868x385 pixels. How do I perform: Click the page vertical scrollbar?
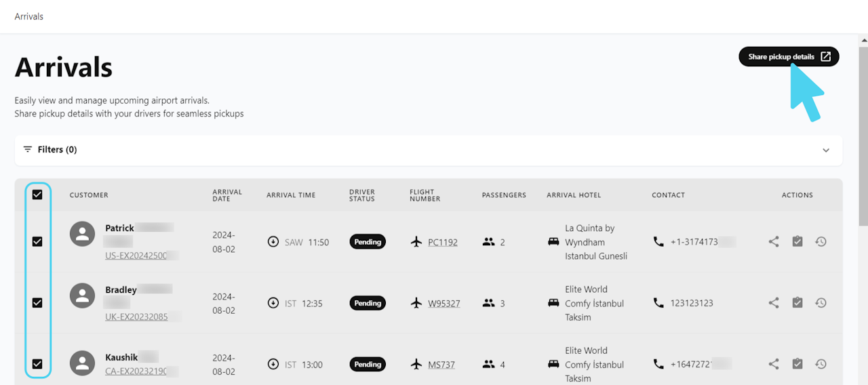click(863, 136)
